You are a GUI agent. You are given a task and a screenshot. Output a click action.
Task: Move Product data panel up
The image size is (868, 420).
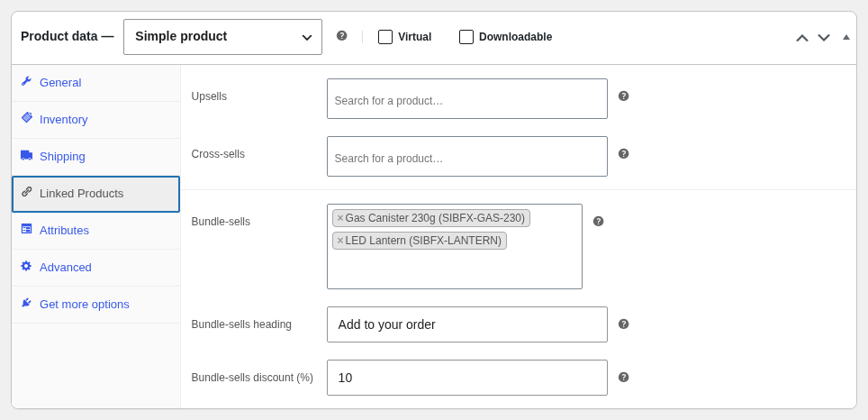[x=802, y=38]
